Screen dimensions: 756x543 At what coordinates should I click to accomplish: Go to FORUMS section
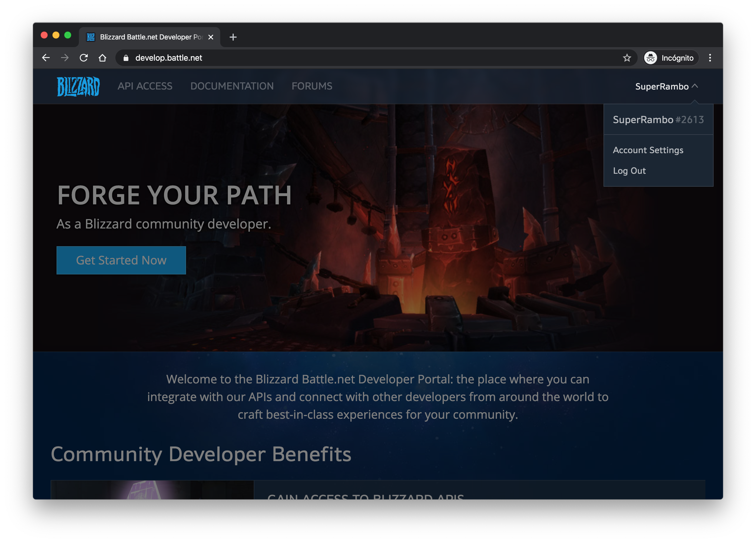tap(312, 86)
